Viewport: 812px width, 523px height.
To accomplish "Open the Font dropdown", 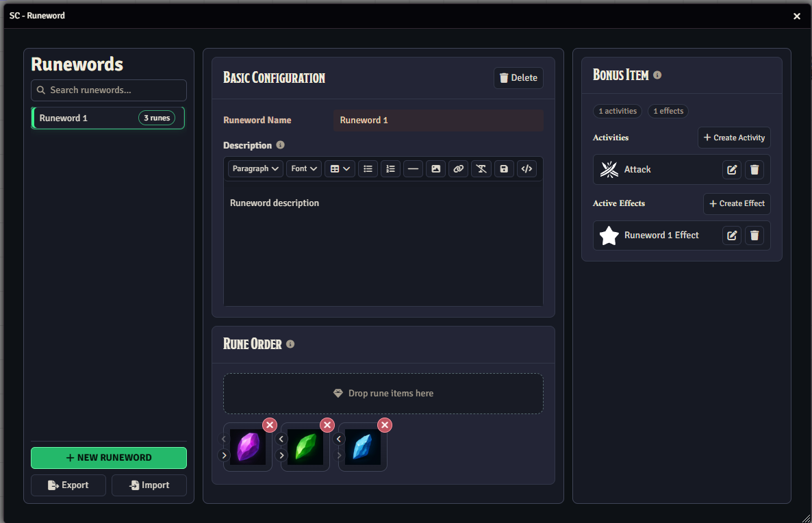I will tap(304, 169).
